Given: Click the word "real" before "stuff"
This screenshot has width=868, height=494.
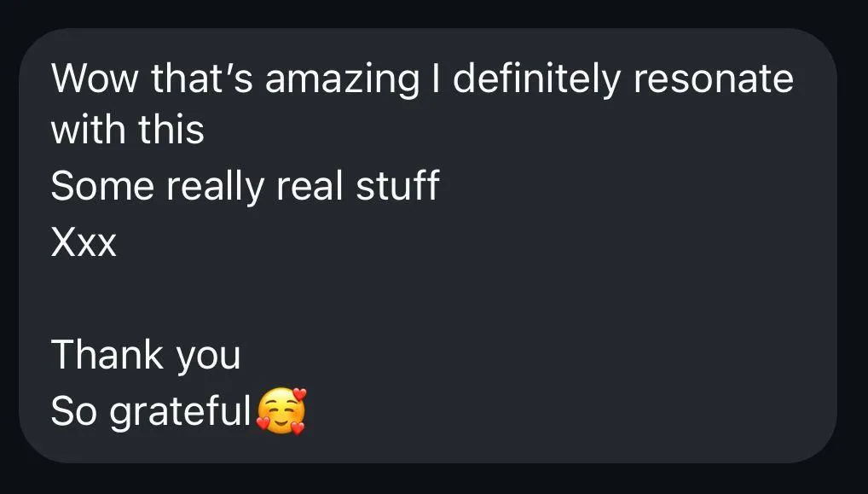Looking at the screenshot, I should click(x=310, y=185).
